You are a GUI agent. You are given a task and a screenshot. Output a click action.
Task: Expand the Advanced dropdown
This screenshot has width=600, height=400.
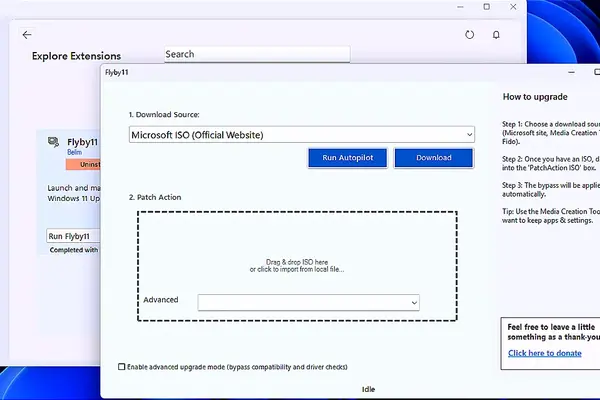coord(308,302)
